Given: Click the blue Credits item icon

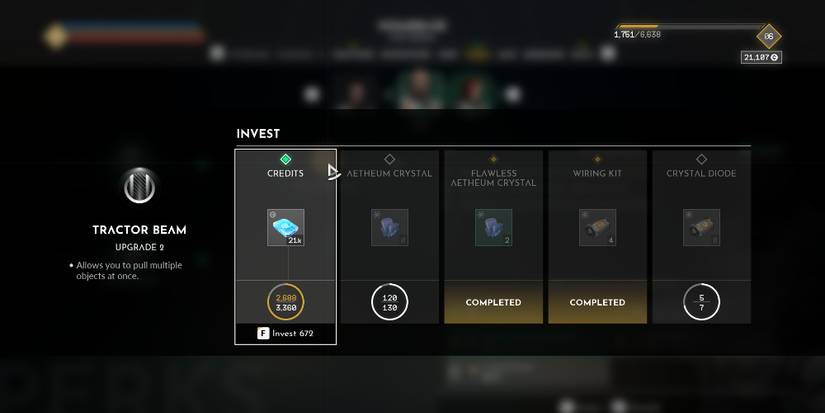Looking at the screenshot, I should pyautogui.click(x=286, y=227).
